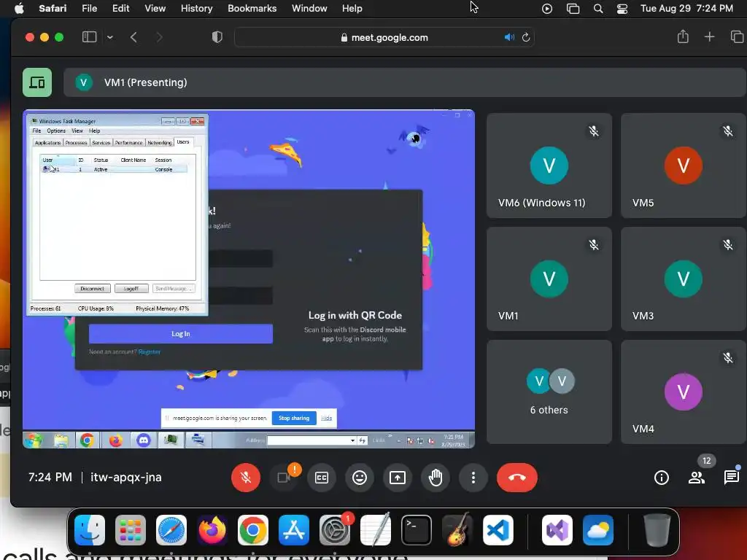
Task: Open the Apple menu
Action: click(19, 8)
